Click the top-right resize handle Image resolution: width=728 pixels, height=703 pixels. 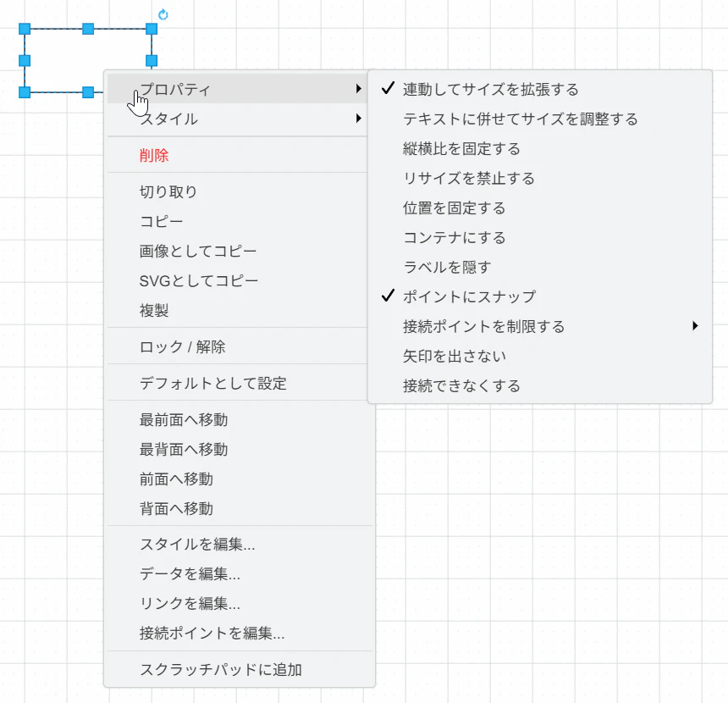point(152,29)
